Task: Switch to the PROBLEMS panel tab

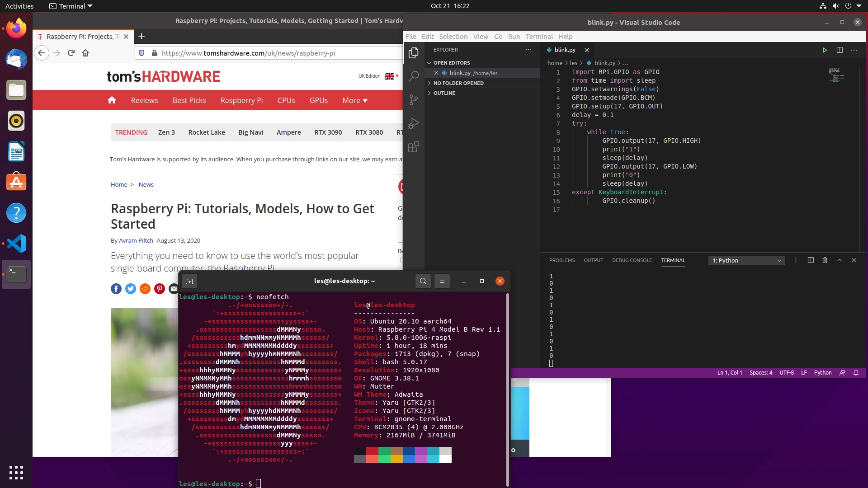Action: coord(562,260)
